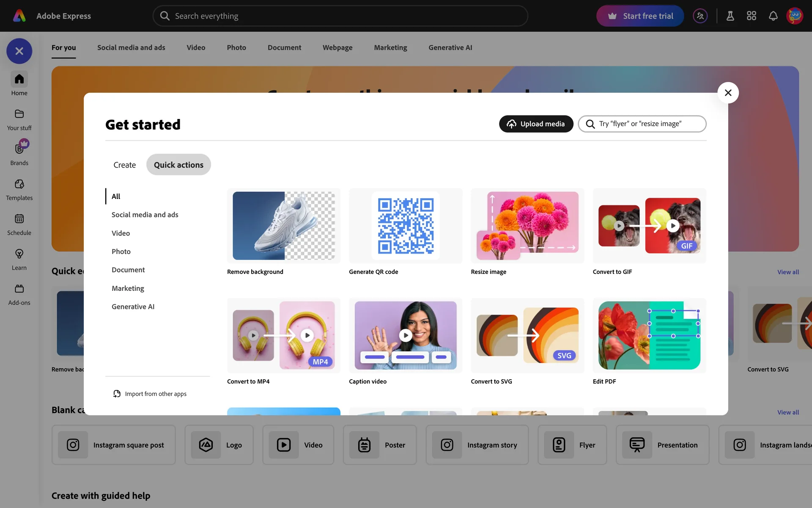
Task: Select Generative AI category in dialog
Action: click(x=133, y=306)
